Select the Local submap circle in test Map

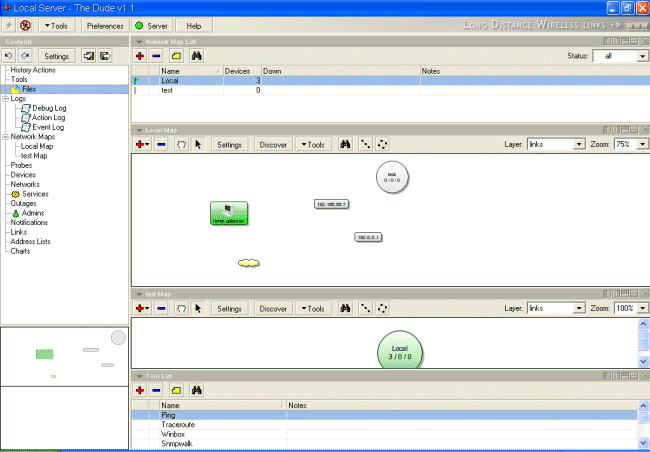point(400,350)
